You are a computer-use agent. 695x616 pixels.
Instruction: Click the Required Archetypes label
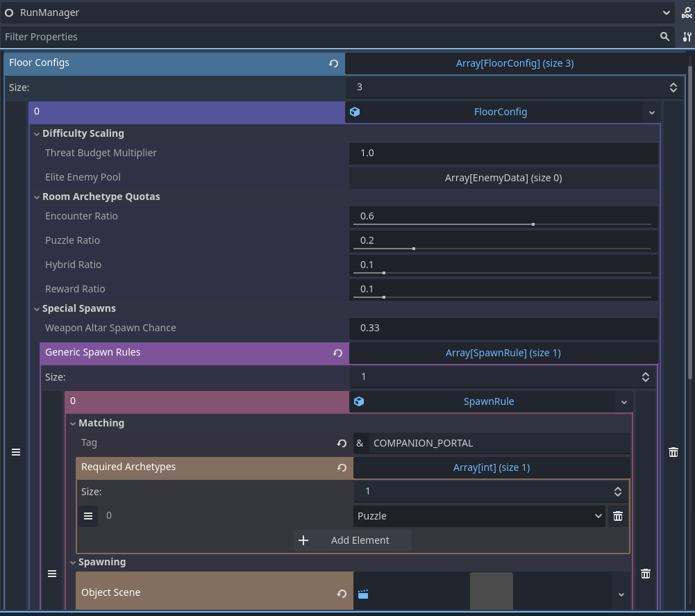[x=128, y=467]
